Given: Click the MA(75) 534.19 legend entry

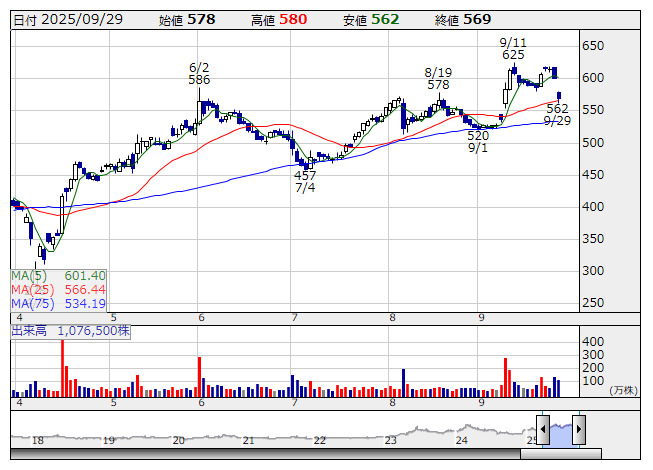Looking at the screenshot, I should (x=58, y=303).
